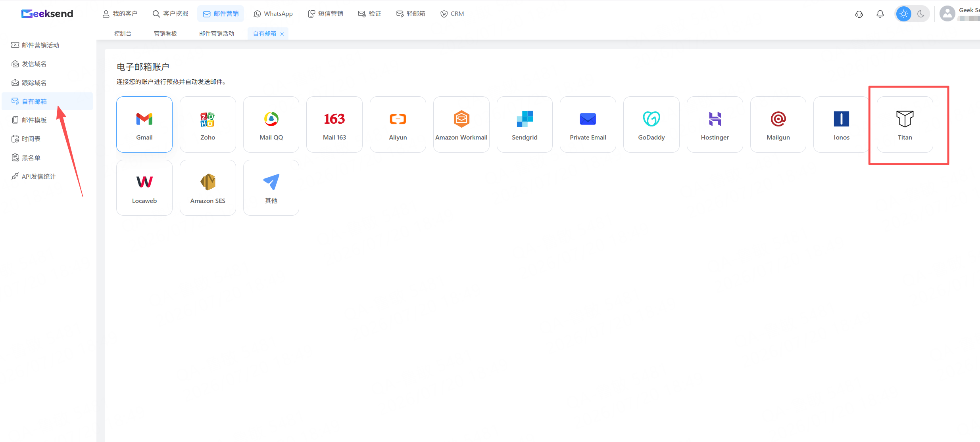Select the Amazon SES provider icon
Image resolution: width=980 pixels, height=442 pixels.
click(x=208, y=182)
